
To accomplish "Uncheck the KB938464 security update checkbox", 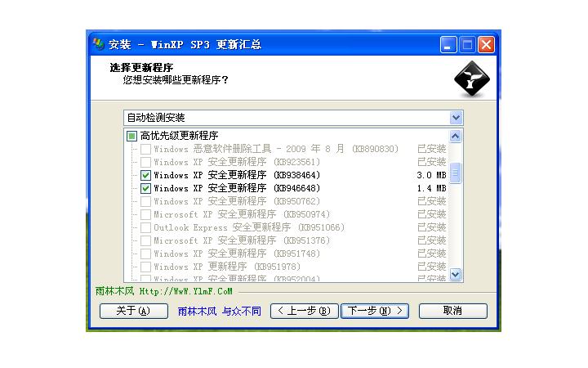I will [145, 175].
